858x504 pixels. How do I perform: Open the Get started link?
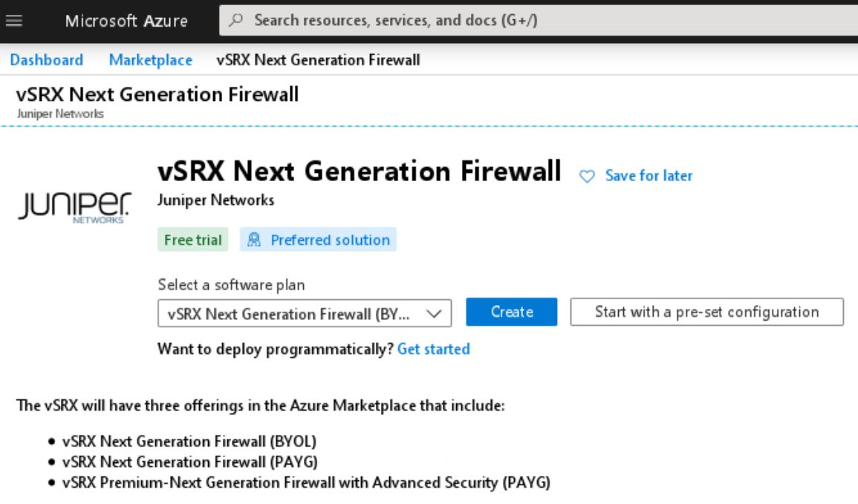[433, 349]
